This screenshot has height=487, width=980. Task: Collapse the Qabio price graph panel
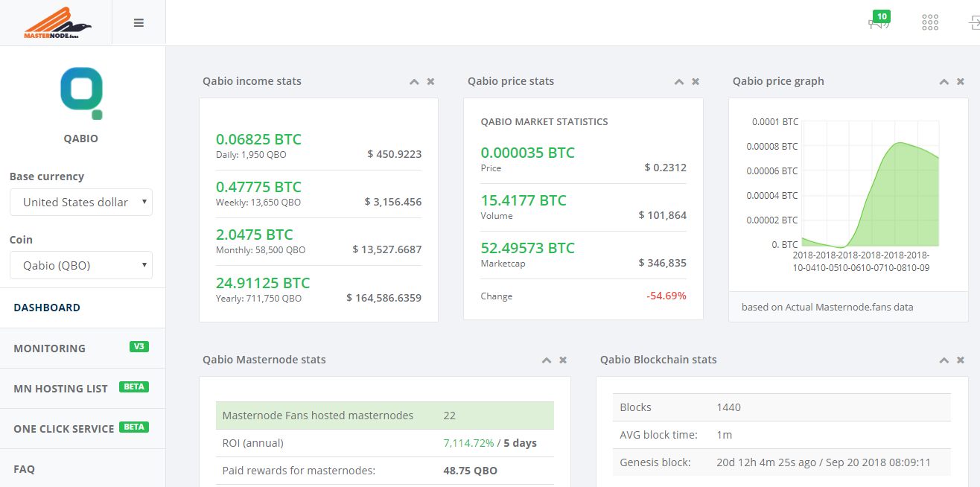click(944, 82)
